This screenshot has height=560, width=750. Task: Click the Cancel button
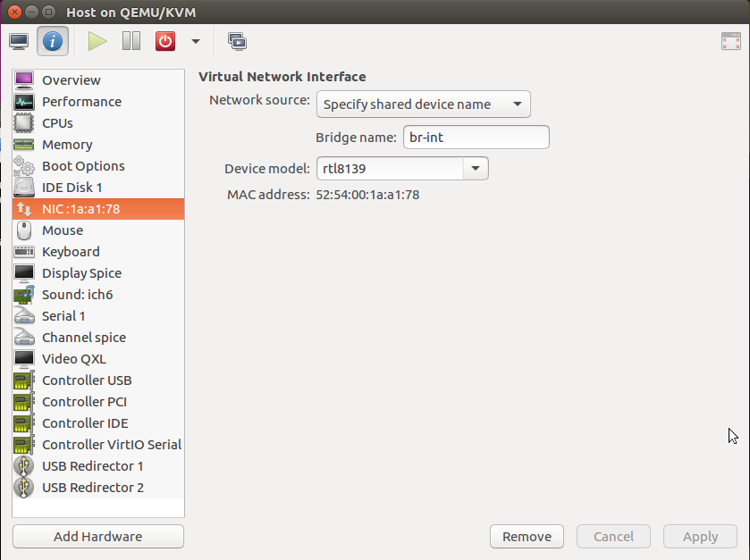[614, 537]
